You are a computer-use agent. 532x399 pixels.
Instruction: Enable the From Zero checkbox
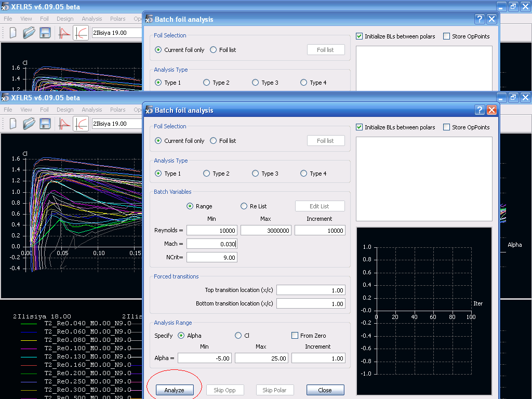[x=295, y=336]
